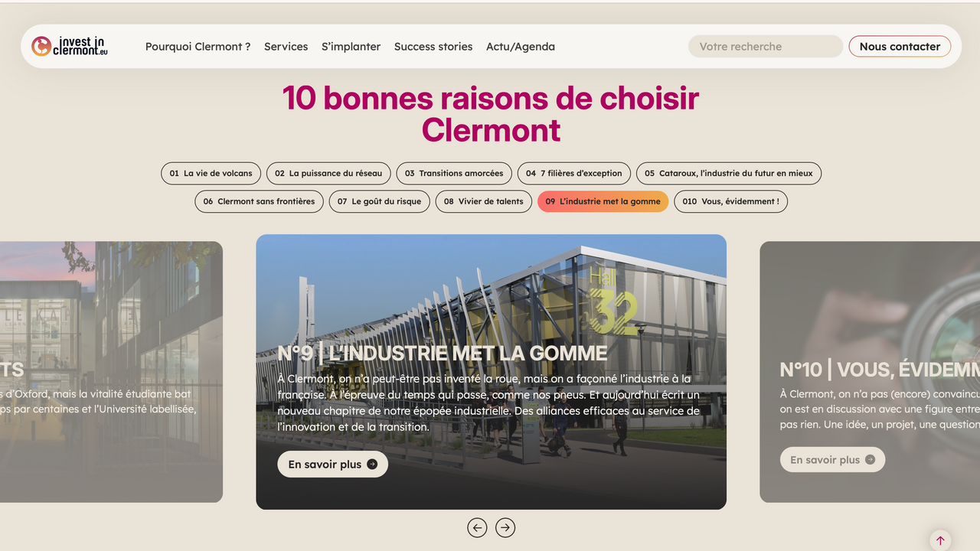
Task: Select tab 02 La puissance du réseau
Action: [328, 174]
